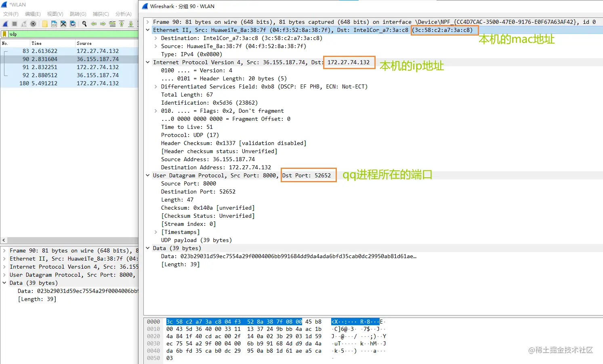Select the Identification: 0x5d36 (23862) line
This screenshot has width=603, height=364.
pos(209,103)
